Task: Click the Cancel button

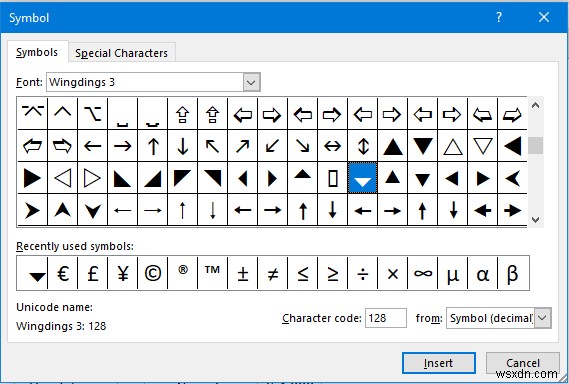Action: coord(523,363)
